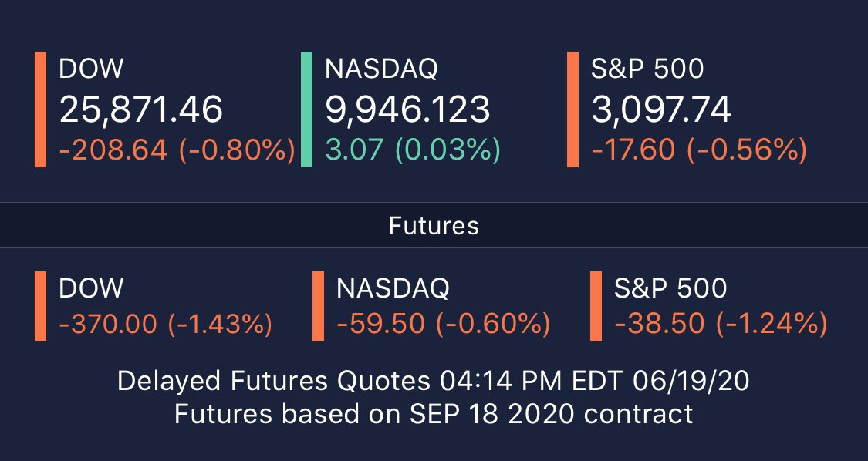Viewport: 868px width, 461px height.
Task: Click the green bar beside NASDAQ index
Action: pyautogui.click(x=306, y=109)
